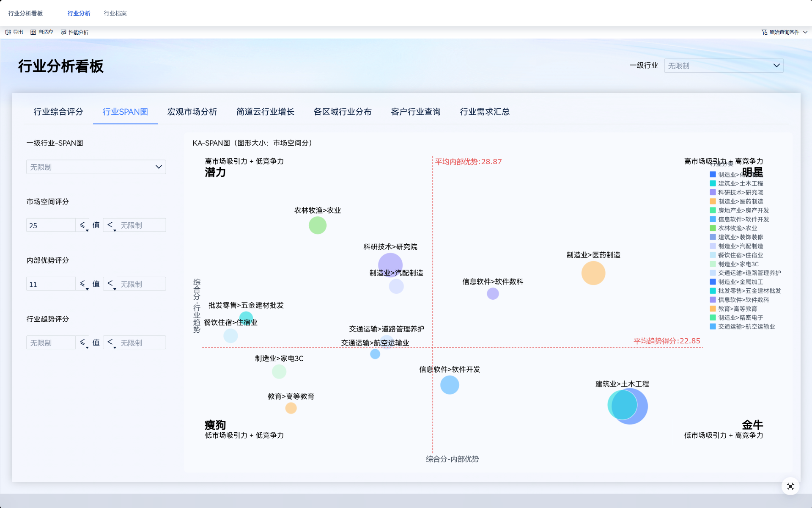Open 性能分析 performance analysis icon
812x508 pixels.
(x=63, y=32)
